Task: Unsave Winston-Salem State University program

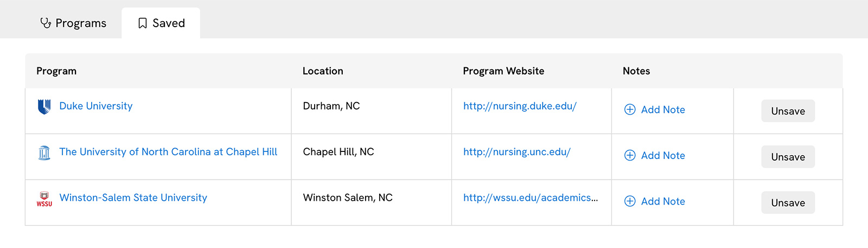Action: click(x=788, y=202)
